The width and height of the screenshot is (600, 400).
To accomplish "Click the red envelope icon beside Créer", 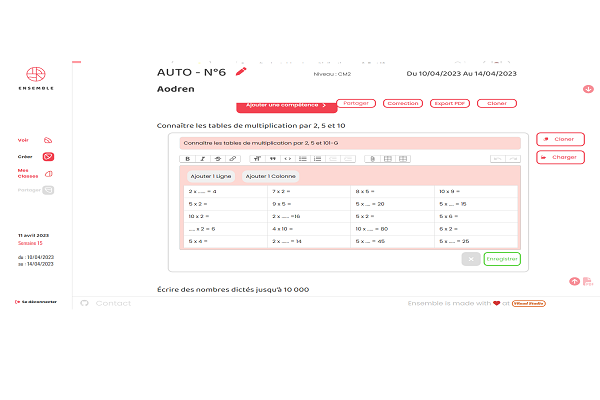I will click(48, 157).
